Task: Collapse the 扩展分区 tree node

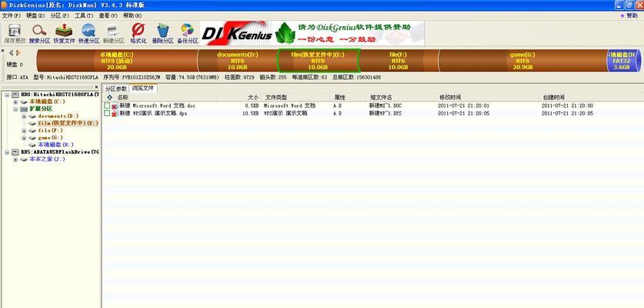Action: [15, 109]
